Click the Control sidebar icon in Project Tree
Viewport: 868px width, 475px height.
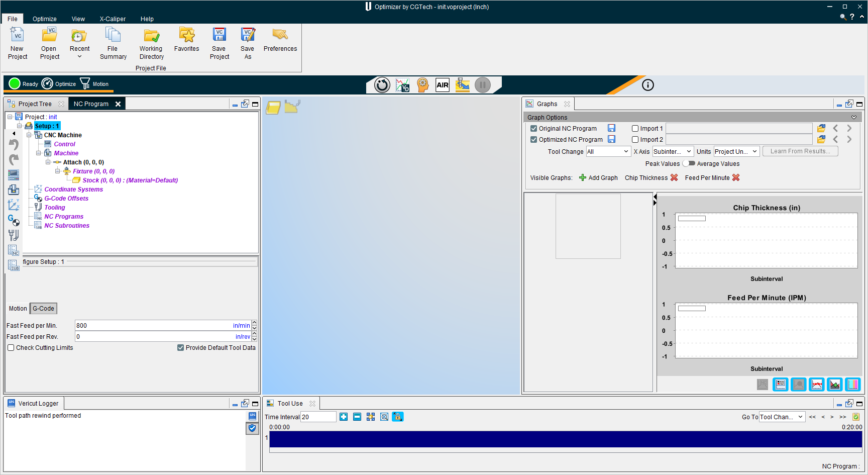click(14, 175)
